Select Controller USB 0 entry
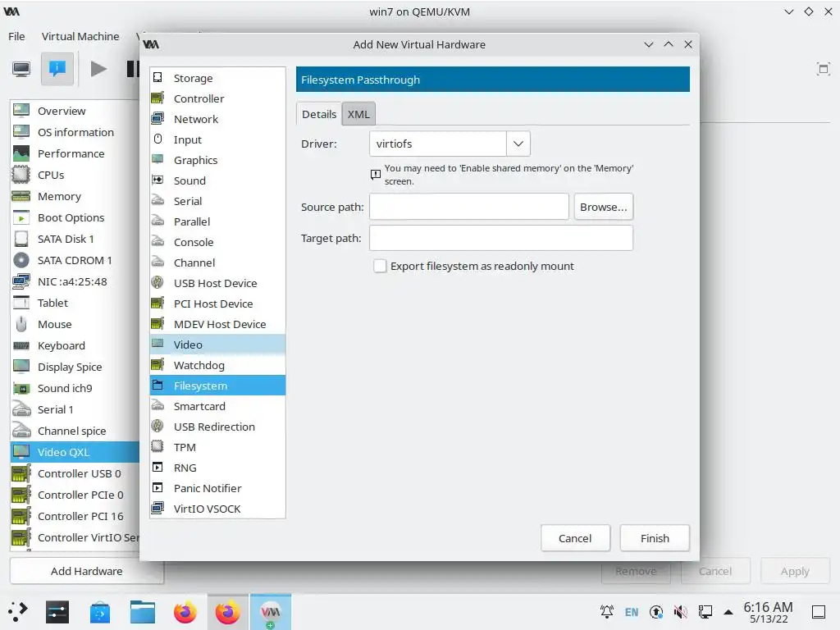 pos(75,473)
